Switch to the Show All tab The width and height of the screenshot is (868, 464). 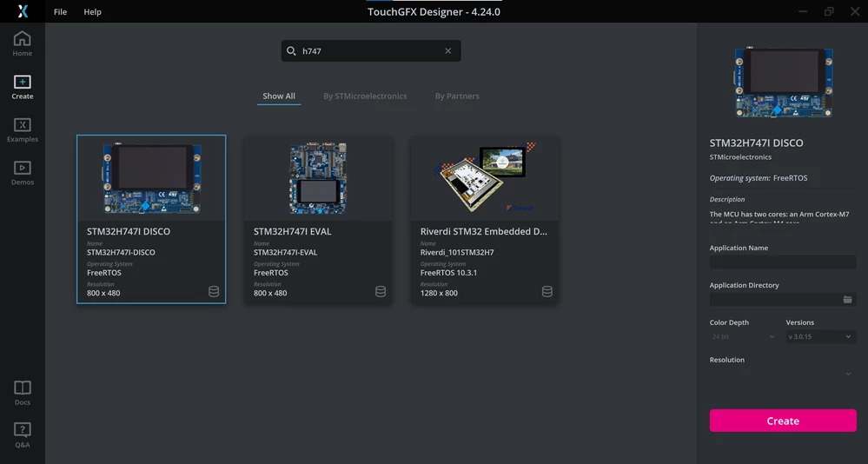click(x=279, y=96)
